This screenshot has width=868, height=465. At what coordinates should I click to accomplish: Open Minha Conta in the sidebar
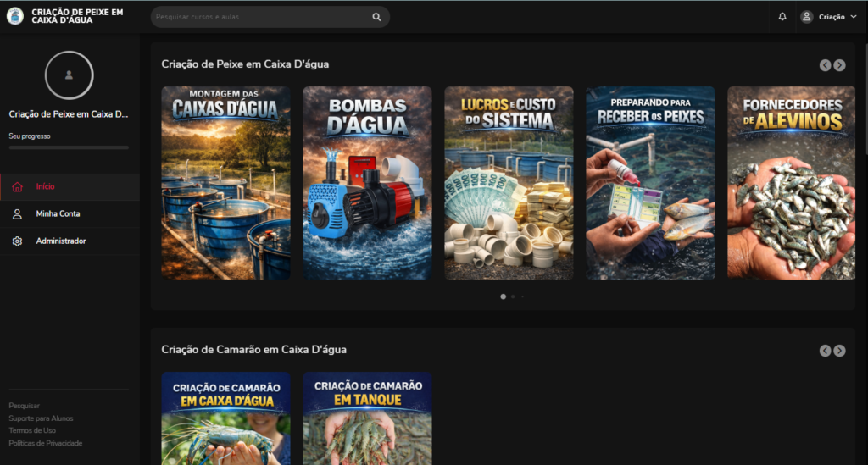pyautogui.click(x=58, y=213)
